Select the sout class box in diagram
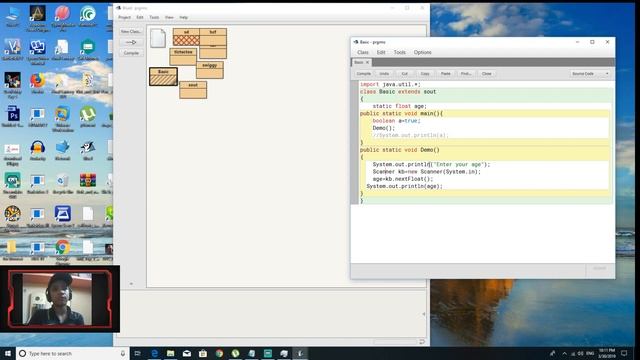 [x=193, y=90]
